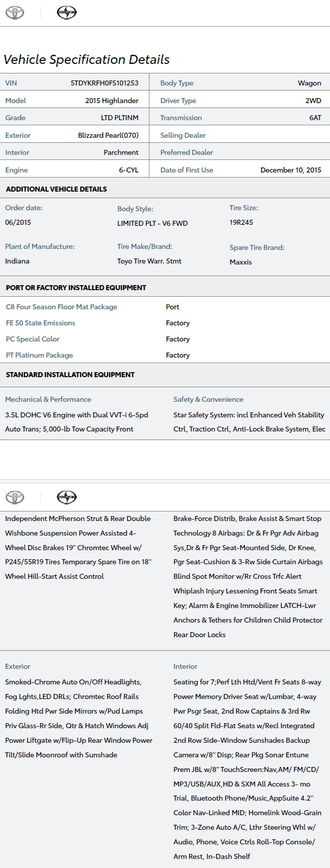Click the Scion logo in the top header

[66, 13]
